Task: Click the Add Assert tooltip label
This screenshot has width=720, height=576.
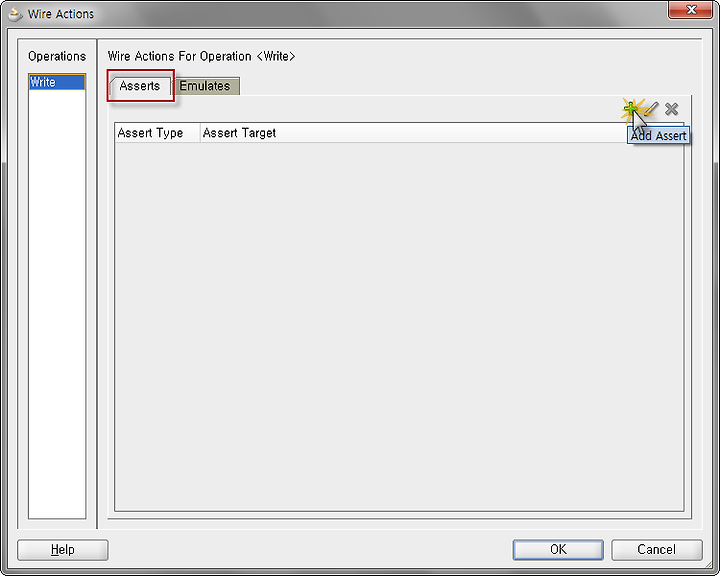Action: tap(658, 136)
